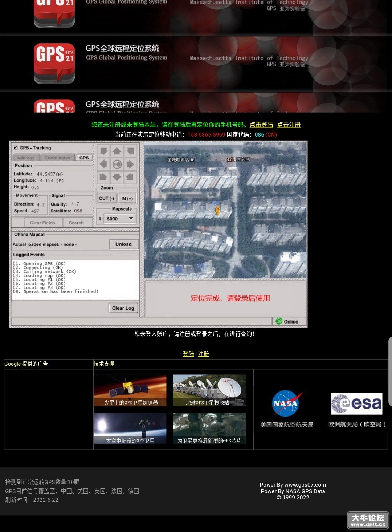Click the Clear Fields button
The height and width of the screenshot is (532, 392).
click(42, 223)
